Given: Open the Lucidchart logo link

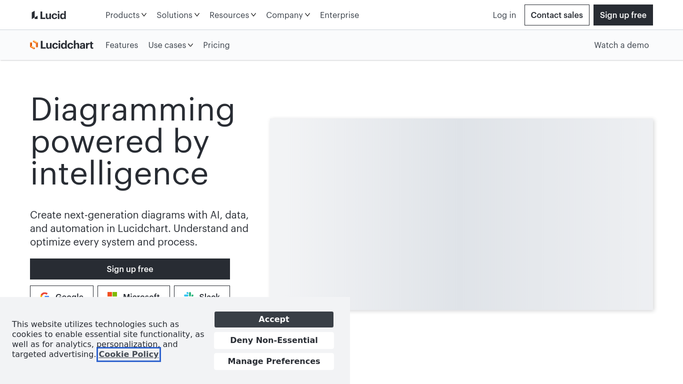Looking at the screenshot, I should coord(61,45).
